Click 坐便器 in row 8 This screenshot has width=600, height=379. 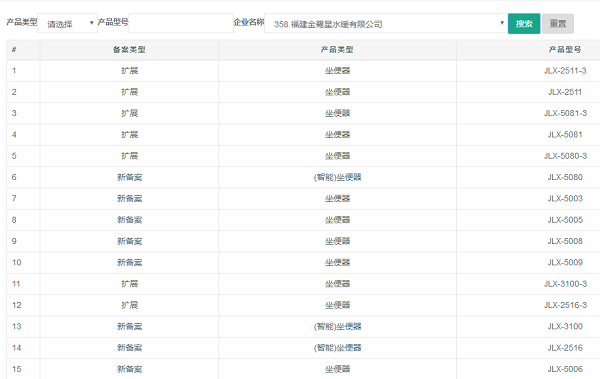(337, 220)
